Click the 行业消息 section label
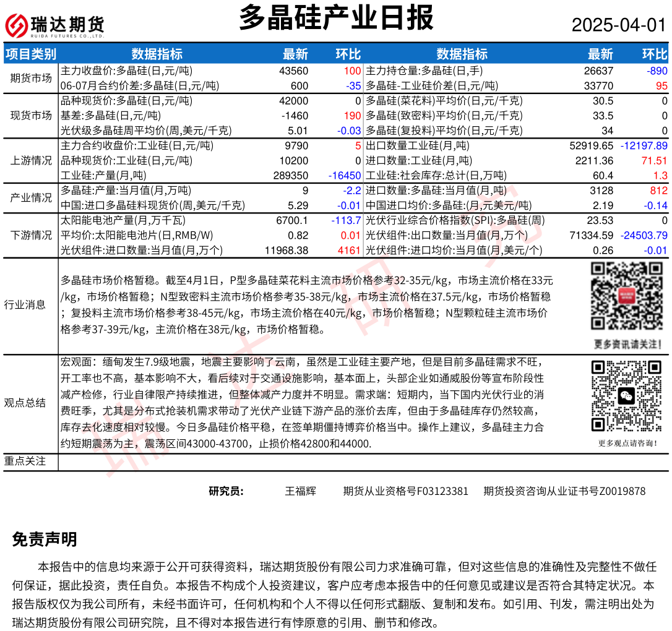672x631 pixels. tap(25, 304)
